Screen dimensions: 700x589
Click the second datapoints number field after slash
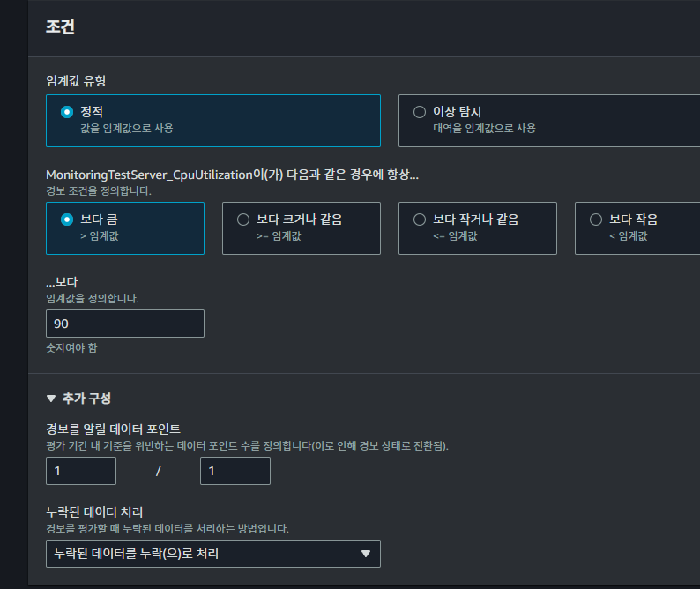[235, 471]
